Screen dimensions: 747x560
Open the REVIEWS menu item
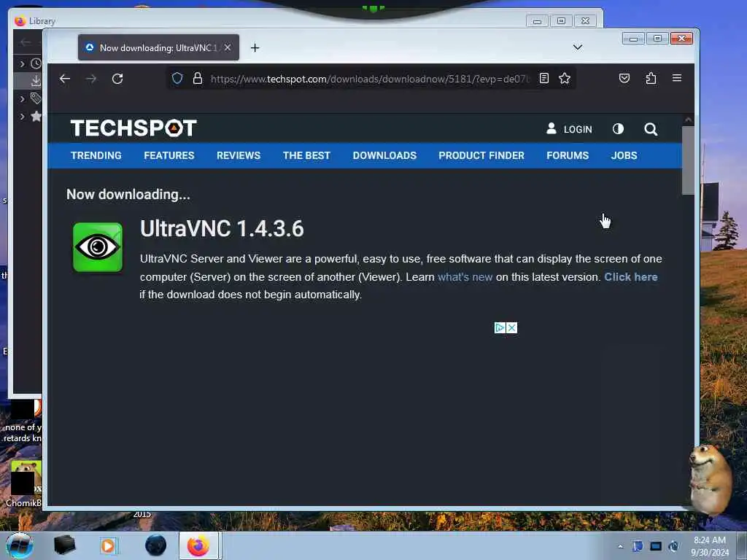coord(239,156)
